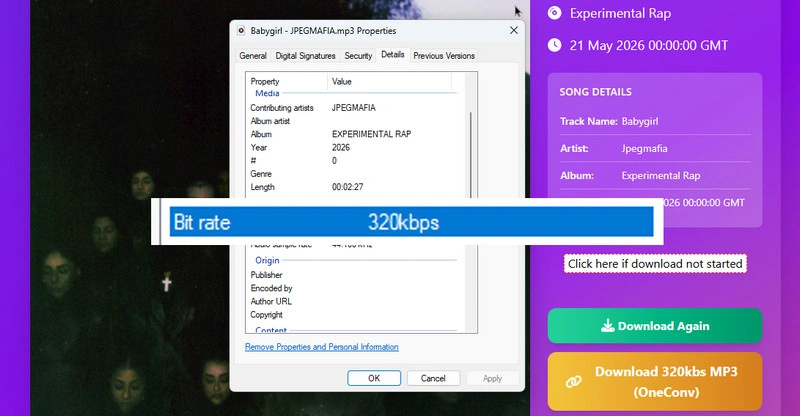Close the Babygirl mp3 Properties dialog
The width and height of the screenshot is (800, 416).
click(x=514, y=31)
